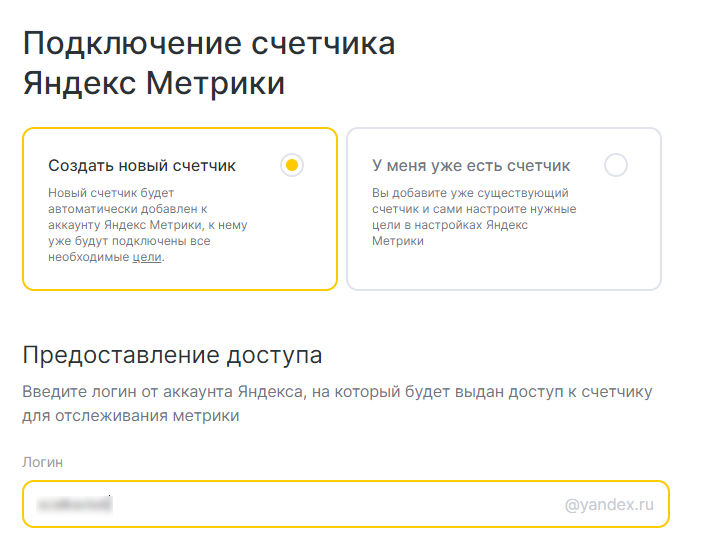Click the 'Логин' field label

(42, 462)
